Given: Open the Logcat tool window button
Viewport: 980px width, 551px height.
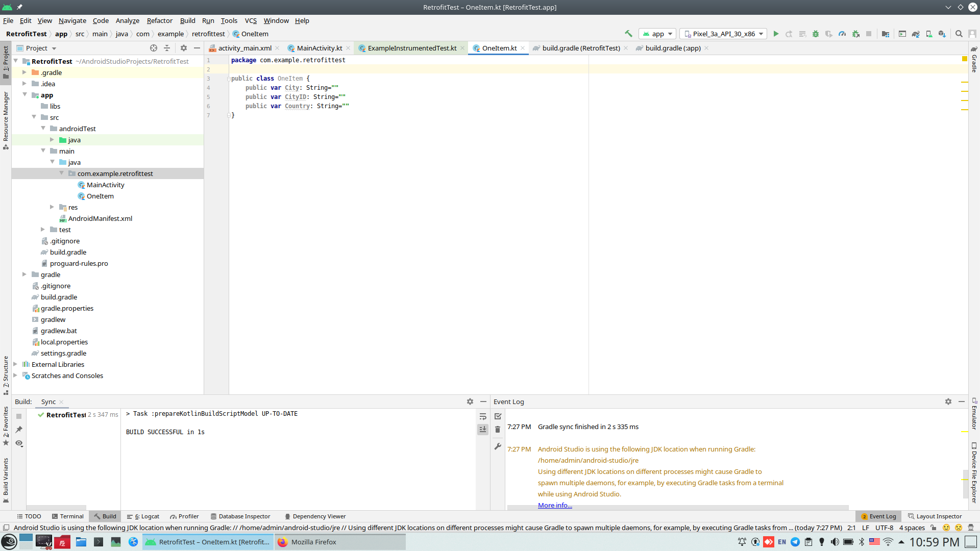Looking at the screenshot, I should point(143,516).
